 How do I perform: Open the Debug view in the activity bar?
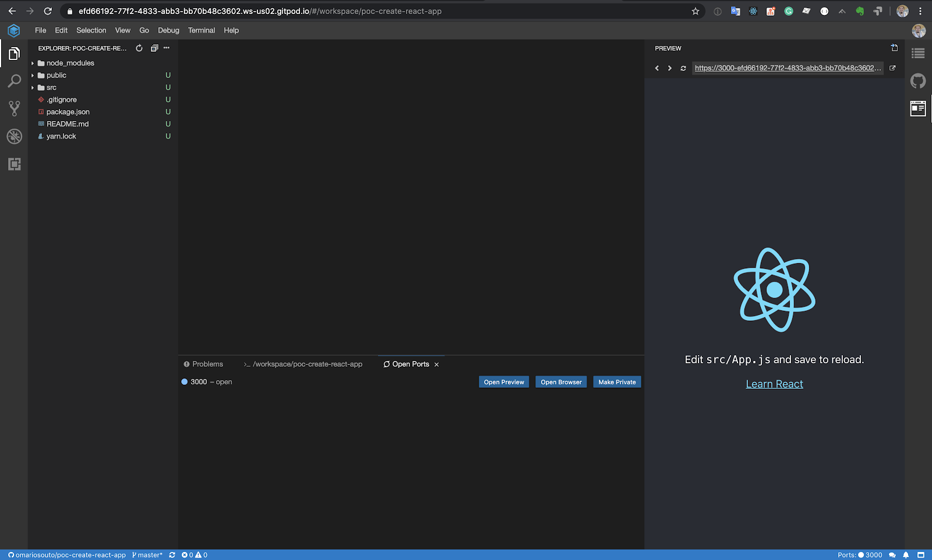pos(14,136)
